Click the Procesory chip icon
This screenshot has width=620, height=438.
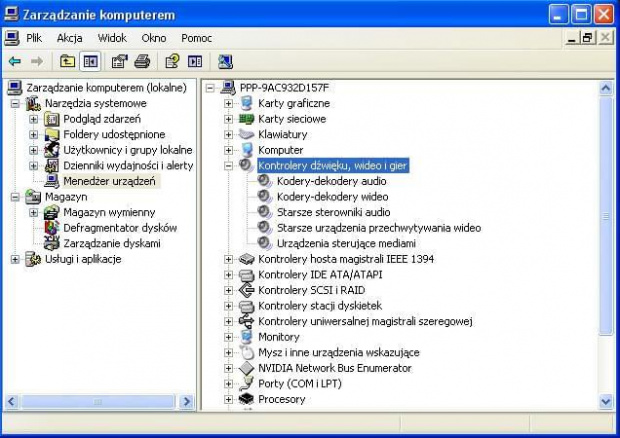click(246, 399)
